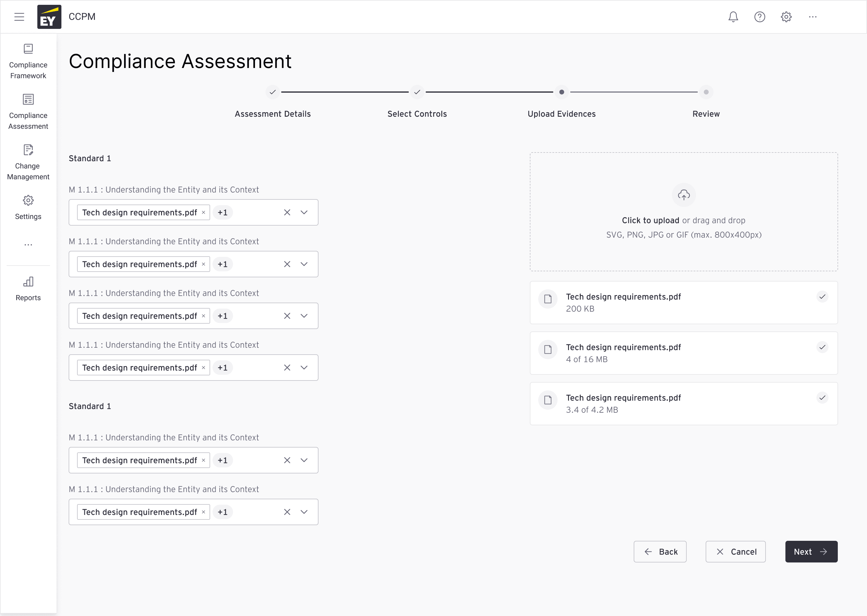Image resolution: width=867 pixels, height=616 pixels.
Task: Click the top bar settings gear
Action: 786,17
